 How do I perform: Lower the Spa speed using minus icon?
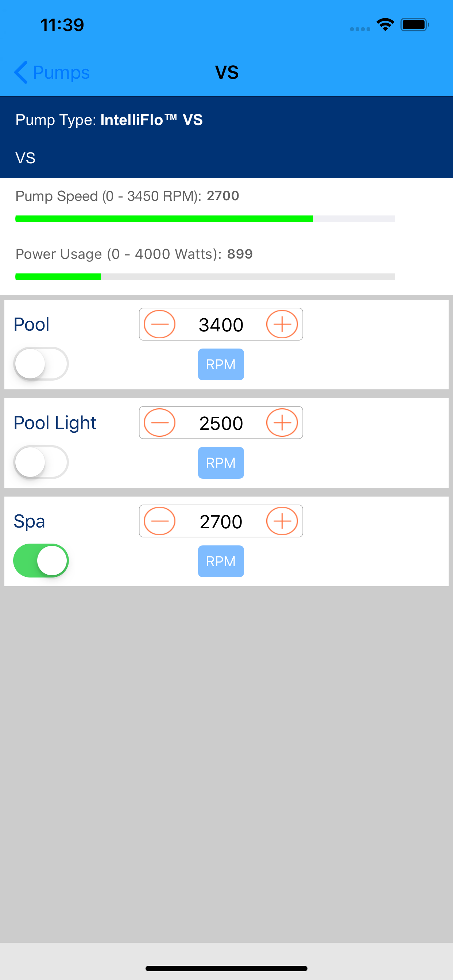click(x=159, y=521)
